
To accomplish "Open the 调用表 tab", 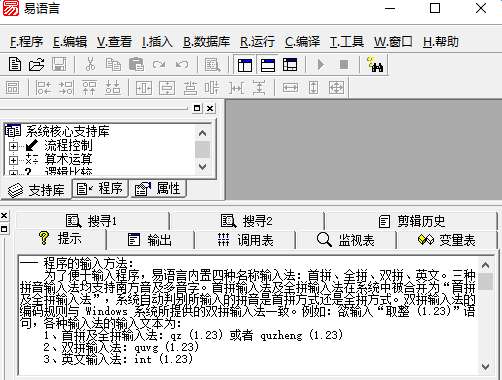I will click(x=245, y=240).
